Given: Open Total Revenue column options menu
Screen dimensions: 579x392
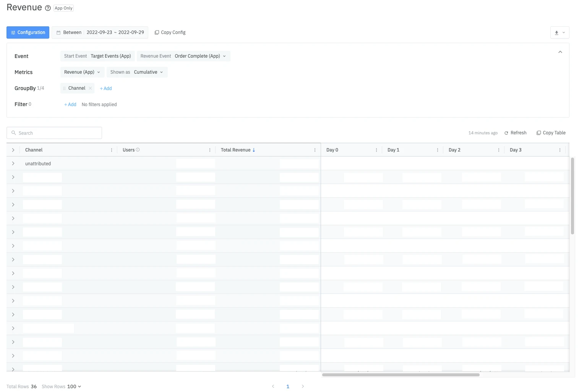Looking at the screenshot, I should point(315,150).
